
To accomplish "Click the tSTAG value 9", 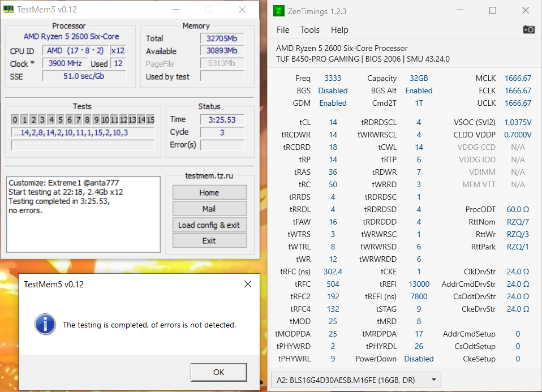I will click(x=419, y=309).
